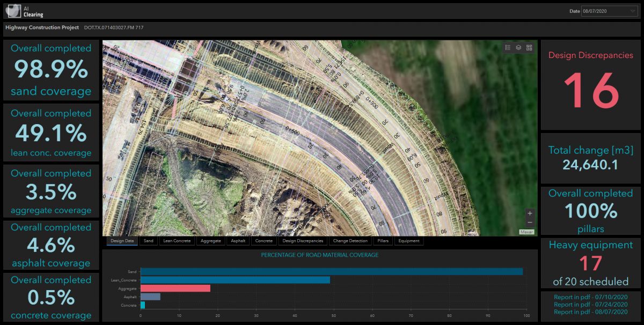Open the Change Detection tab
644x325 pixels.
pos(350,241)
